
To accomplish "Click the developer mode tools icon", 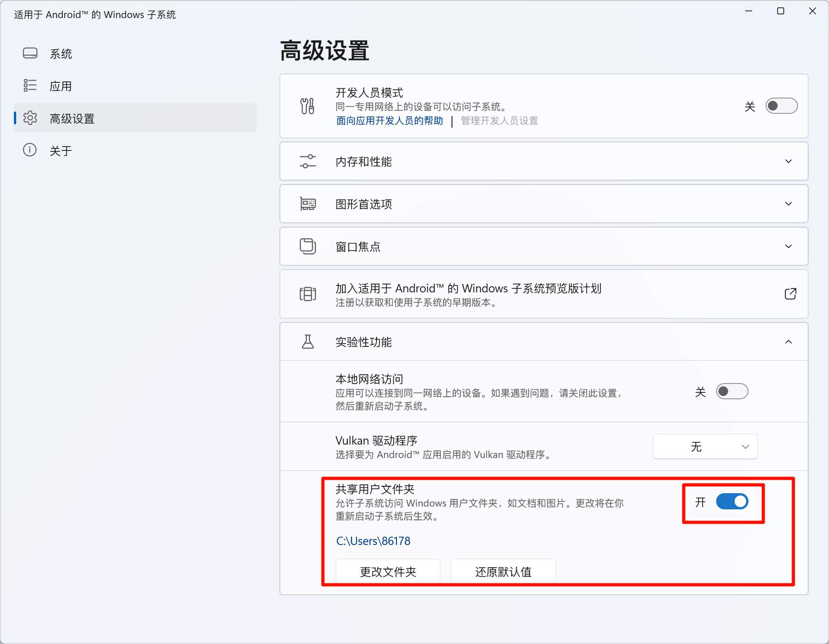I will coord(307,106).
